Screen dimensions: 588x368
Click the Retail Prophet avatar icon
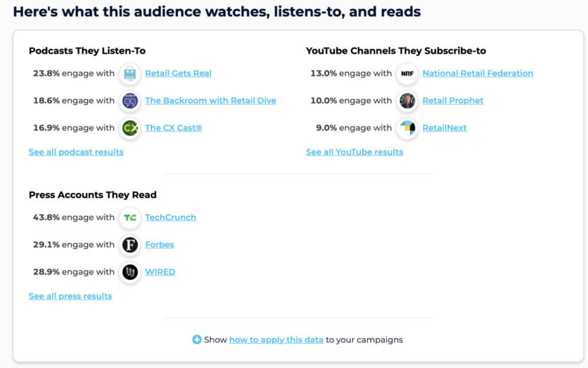[x=407, y=101]
